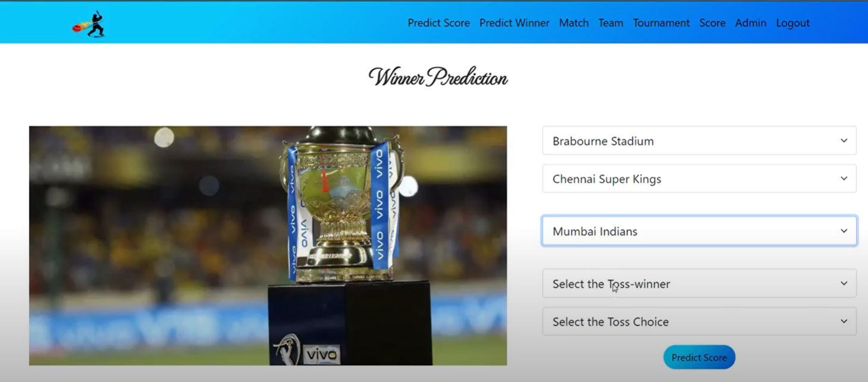This screenshot has width=868, height=382.
Task: Expand the Select the Toss Choice dropdown
Action: pos(699,321)
